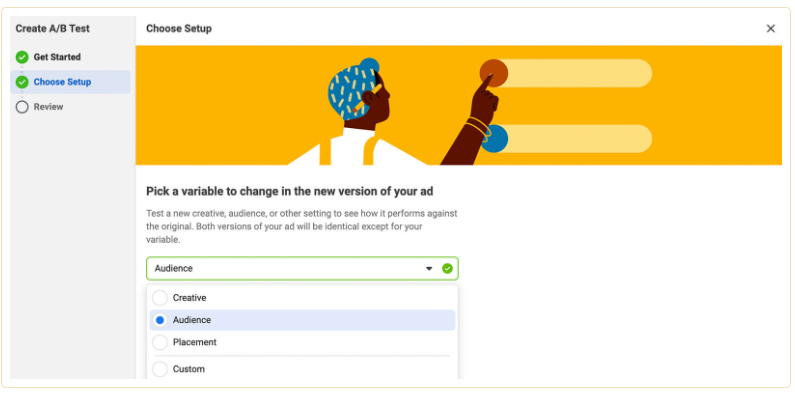Open the Choose Setup step
This screenshot has width=795, height=393.
tap(62, 82)
